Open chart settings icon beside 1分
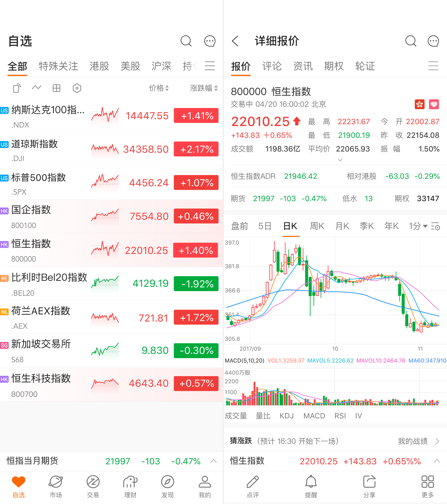447x504 pixels. (435, 226)
